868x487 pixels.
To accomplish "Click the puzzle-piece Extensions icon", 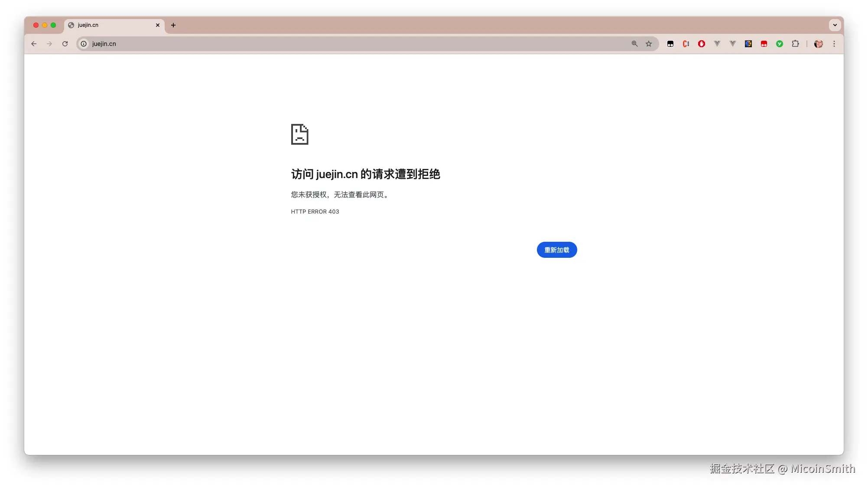I will (796, 44).
